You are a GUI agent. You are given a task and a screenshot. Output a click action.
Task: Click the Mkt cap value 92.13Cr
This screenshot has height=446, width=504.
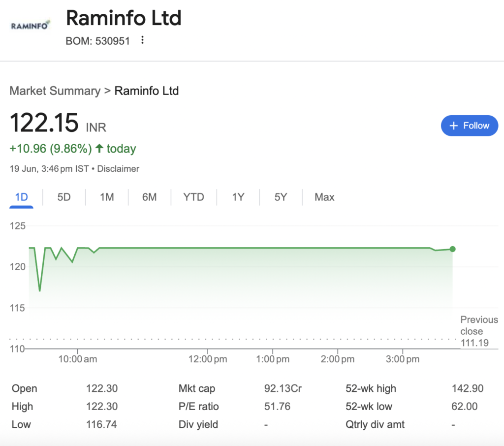[283, 388]
